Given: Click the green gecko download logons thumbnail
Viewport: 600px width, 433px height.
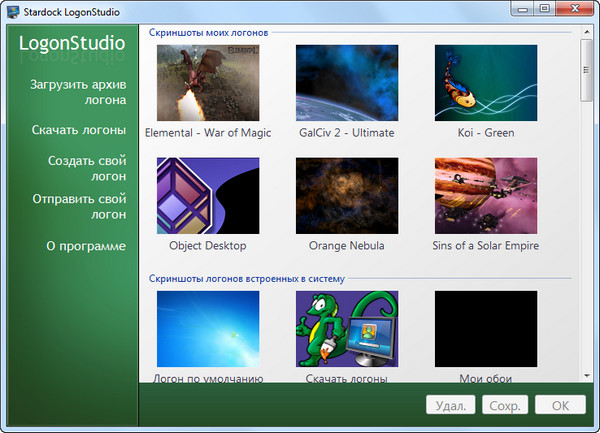Looking at the screenshot, I should click(347, 329).
